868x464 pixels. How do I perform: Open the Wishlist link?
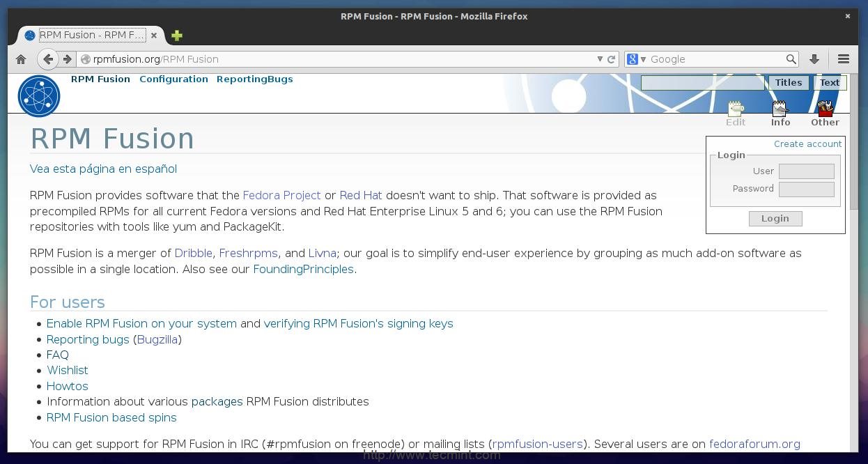(67, 370)
